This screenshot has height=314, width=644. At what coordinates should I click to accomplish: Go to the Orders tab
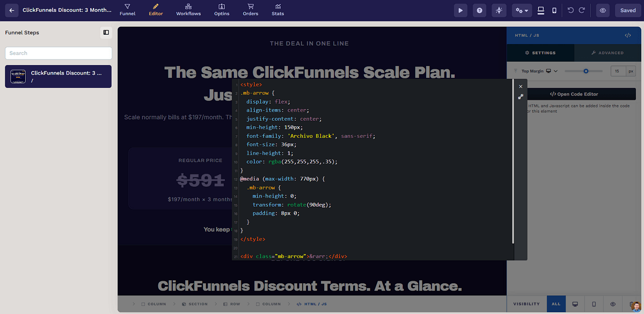tap(250, 10)
